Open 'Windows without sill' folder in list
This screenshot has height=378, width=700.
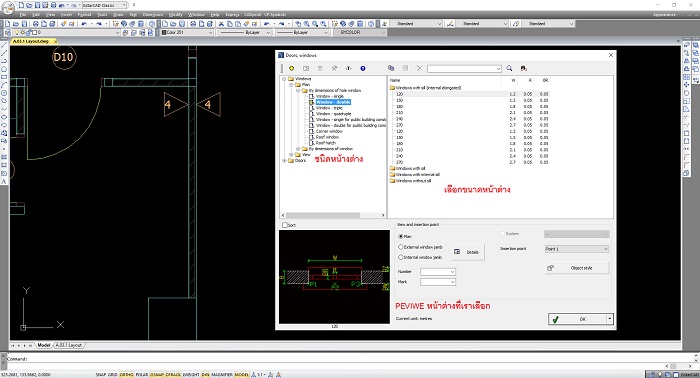413,181
